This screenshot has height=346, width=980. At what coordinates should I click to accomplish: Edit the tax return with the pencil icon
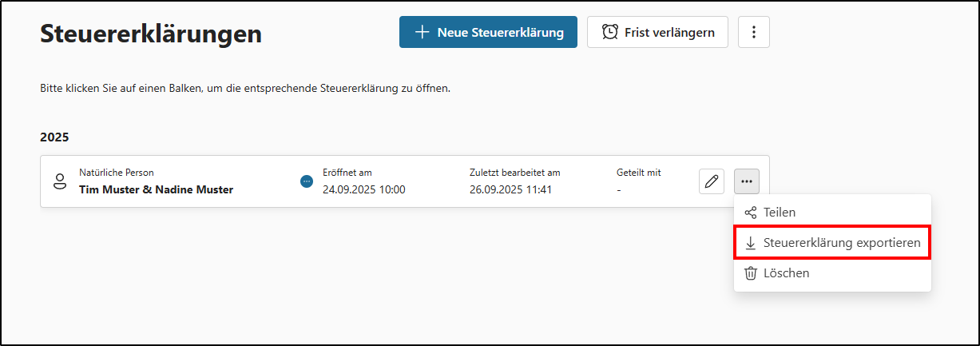pos(711,181)
